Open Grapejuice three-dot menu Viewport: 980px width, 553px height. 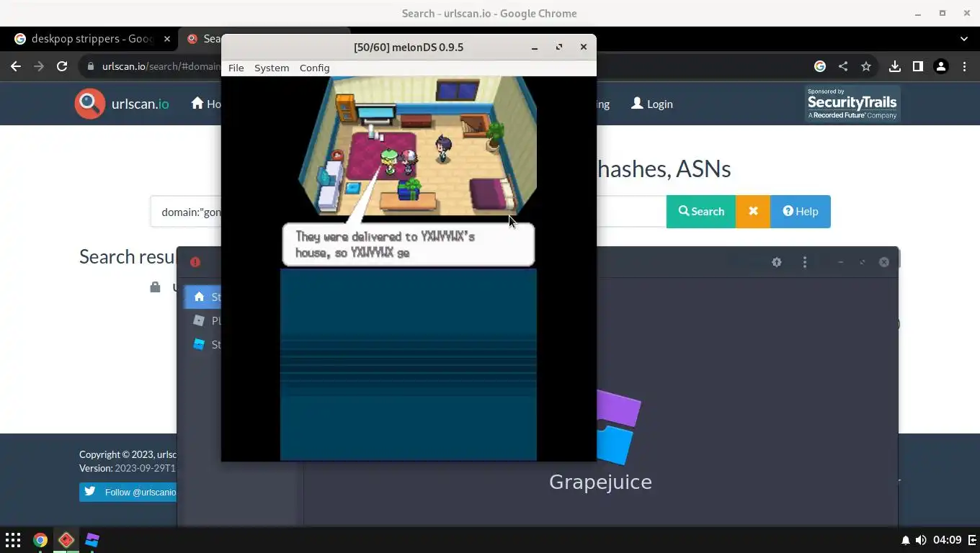point(805,262)
